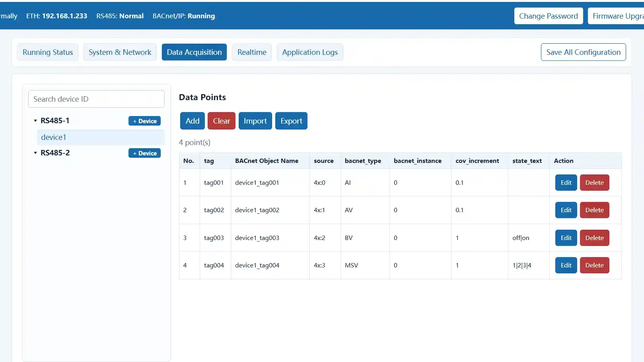Image resolution: width=644 pixels, height=362 pixels.
Task: Open the Change Password dialog
Action: pyautogui.click(x=548, y=16)
